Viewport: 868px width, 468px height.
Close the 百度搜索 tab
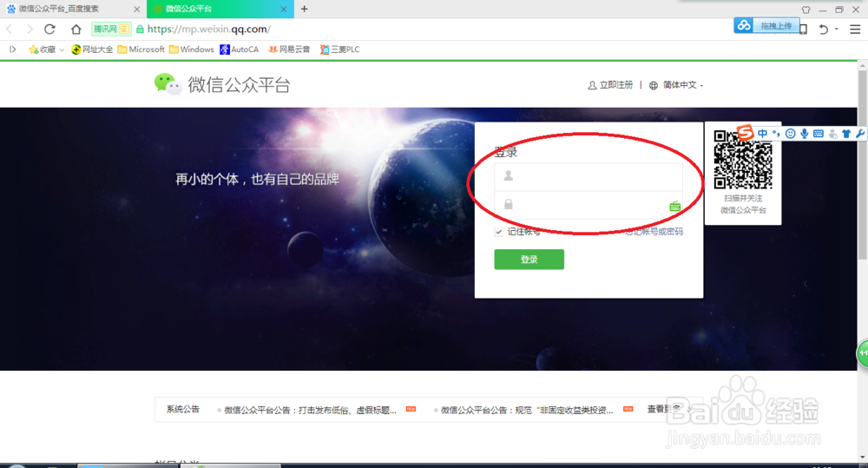click(x=137, y=9)
